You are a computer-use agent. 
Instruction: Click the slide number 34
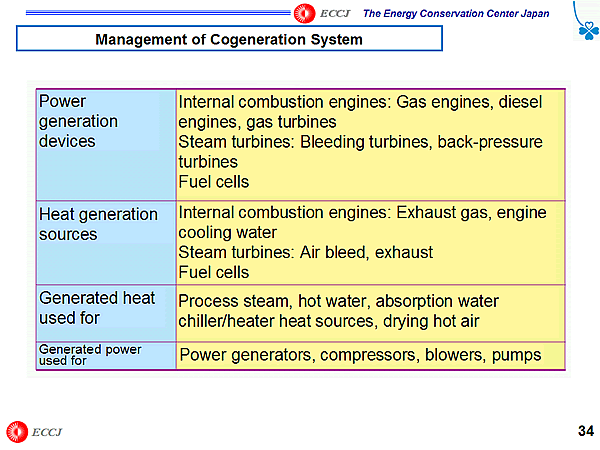(x=586, y=431)
